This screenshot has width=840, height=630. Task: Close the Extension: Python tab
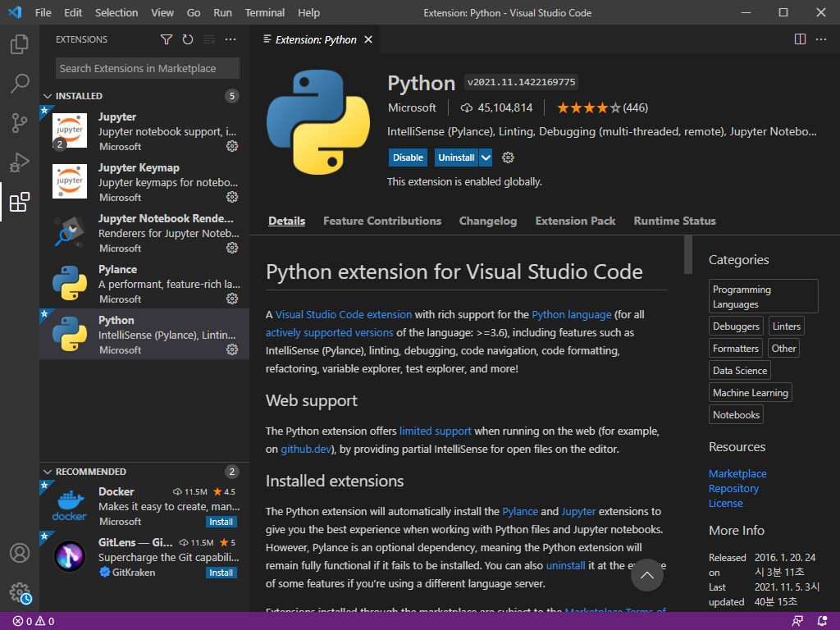(368, 39)
